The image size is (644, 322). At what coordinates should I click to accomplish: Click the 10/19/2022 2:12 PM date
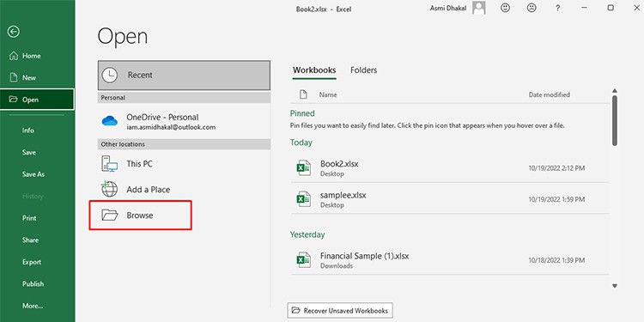pyautogui.click(x=556, y=168)
